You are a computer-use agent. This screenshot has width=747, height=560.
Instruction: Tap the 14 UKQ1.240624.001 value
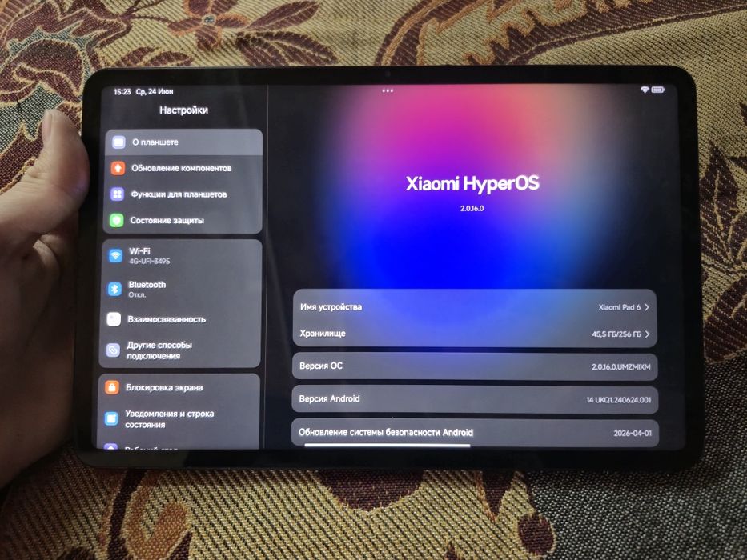point(618,400)
